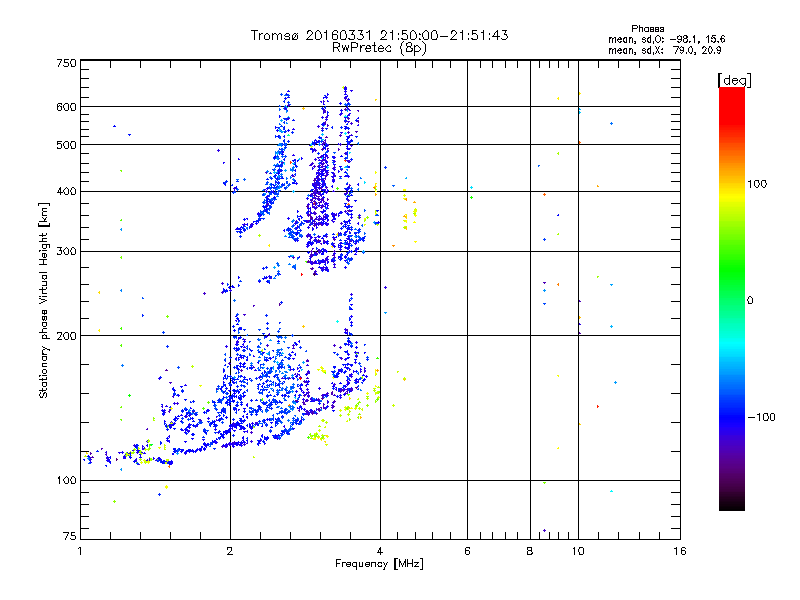Click the frequency axis '1' tick label
The width and height of the screenshot is (800, 600).
(x=80, y=551)
